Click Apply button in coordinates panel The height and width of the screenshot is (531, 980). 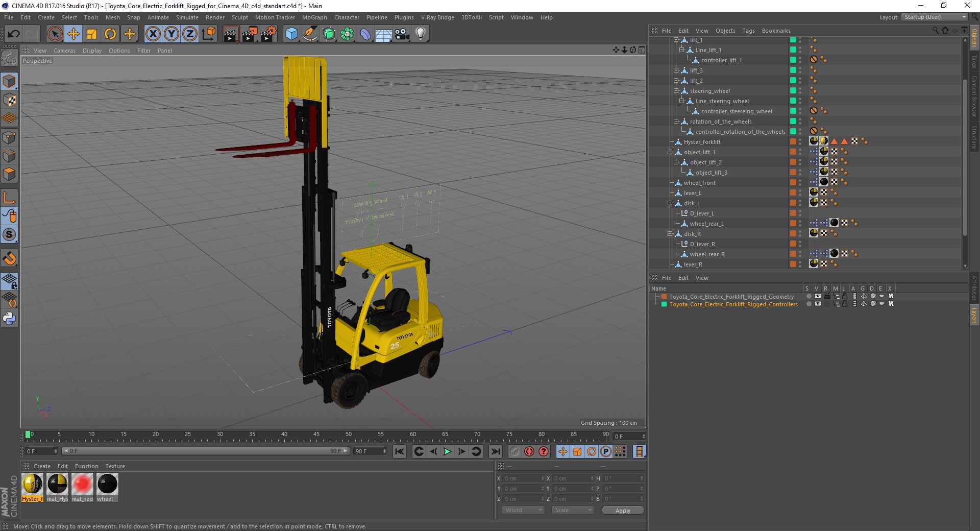623,510
